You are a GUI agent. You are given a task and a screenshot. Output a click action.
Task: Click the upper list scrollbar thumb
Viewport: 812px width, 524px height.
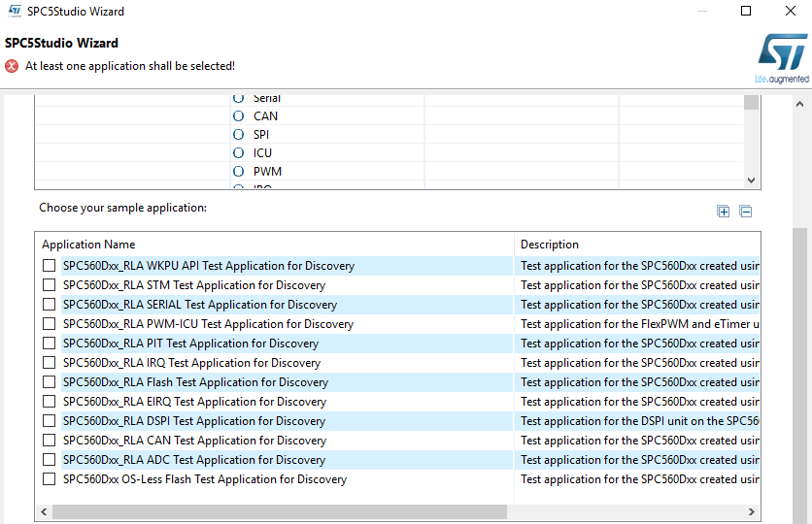(752, 103)
